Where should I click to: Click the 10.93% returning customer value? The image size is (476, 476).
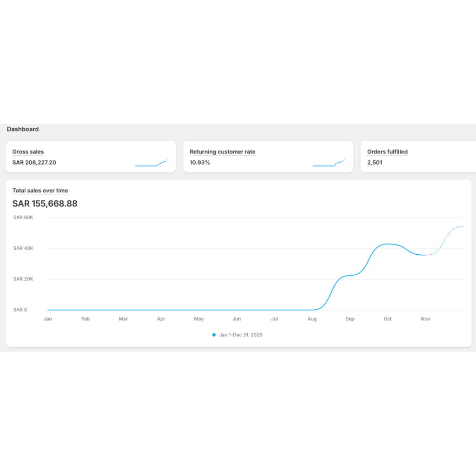200,163
